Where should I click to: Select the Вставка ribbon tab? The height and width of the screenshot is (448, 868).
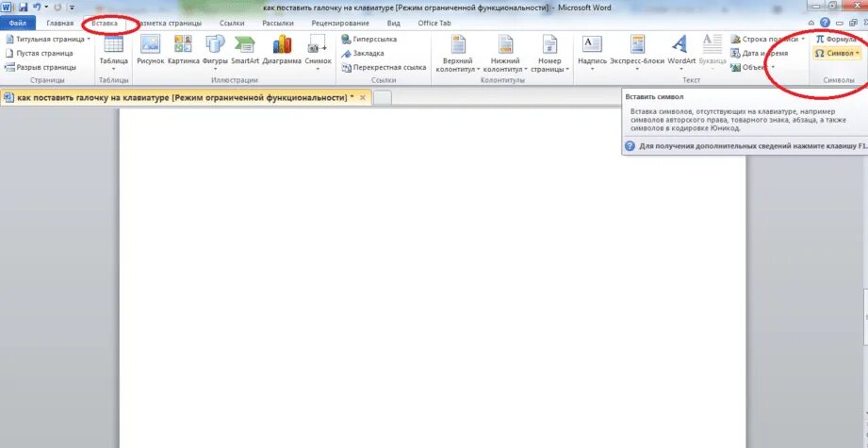coord(106,24)
